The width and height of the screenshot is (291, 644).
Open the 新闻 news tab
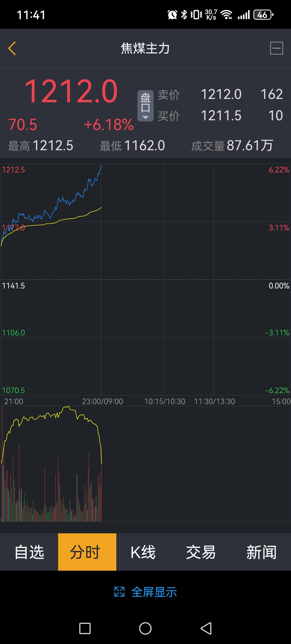[x=262, y=552]
